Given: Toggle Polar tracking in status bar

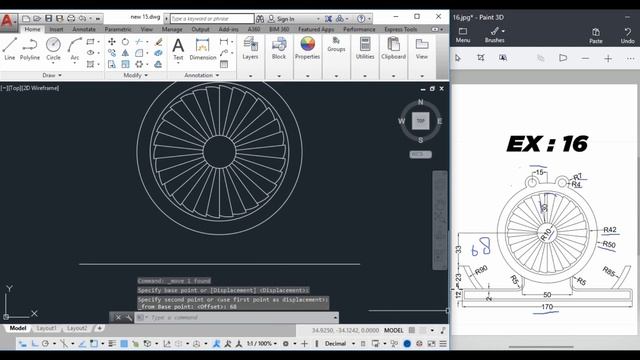Looking at the screenshot, I should (45, 344).
